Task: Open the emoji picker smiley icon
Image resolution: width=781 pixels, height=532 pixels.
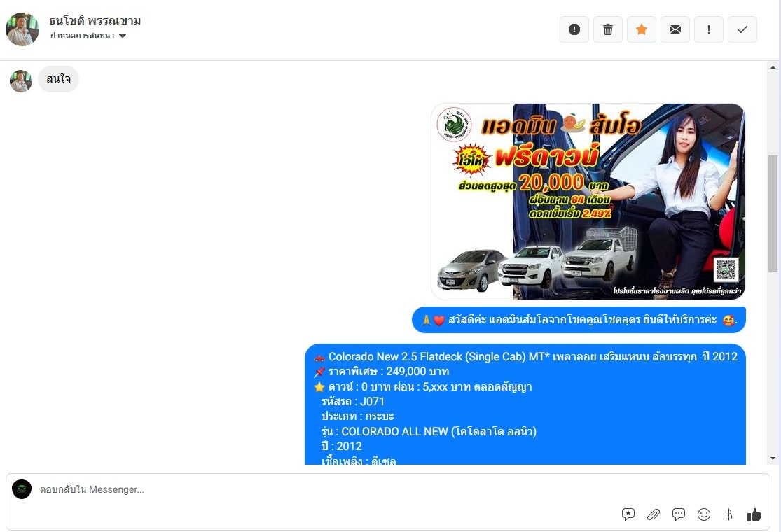Action: pyautogui.click(x=704, y=514)
